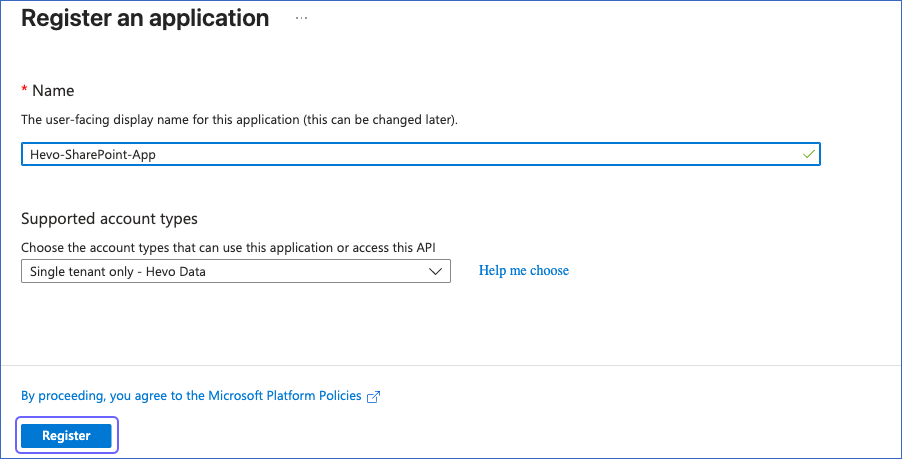Open the Microsoft Platform Policies link
902x459 pixels.
pos(191,396)
